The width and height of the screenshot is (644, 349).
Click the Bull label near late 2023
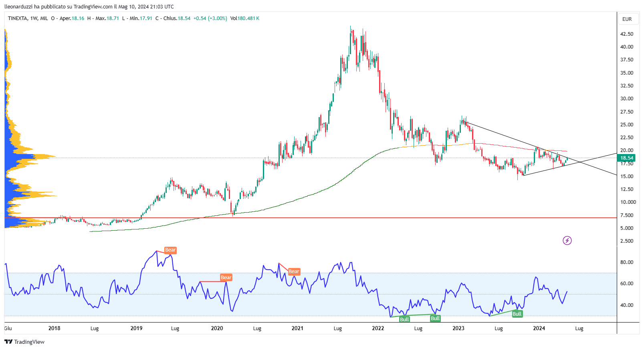[x=517, y=314]
